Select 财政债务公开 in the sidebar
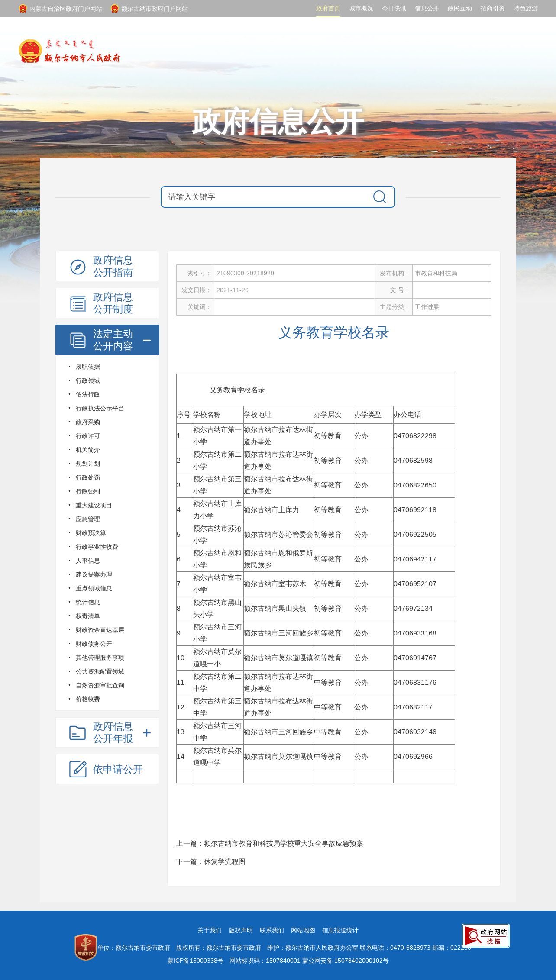The height and width of the screenshot is (980, 556). click(94, 644)
